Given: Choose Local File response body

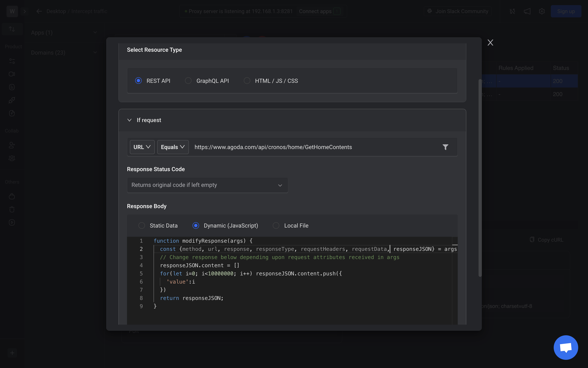Looking at the screenshot, I should [276, 226].
